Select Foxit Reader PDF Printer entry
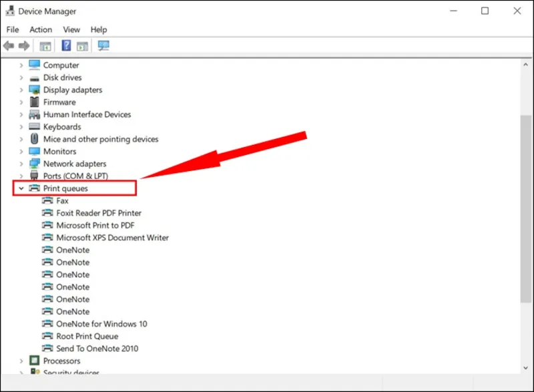 click(99, 213)
